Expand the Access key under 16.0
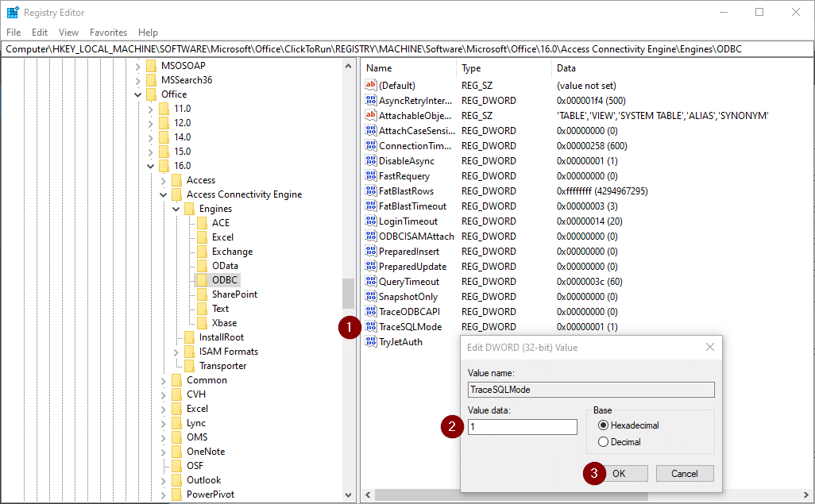This screenshot has height=504, width=815. coord(163,181)
